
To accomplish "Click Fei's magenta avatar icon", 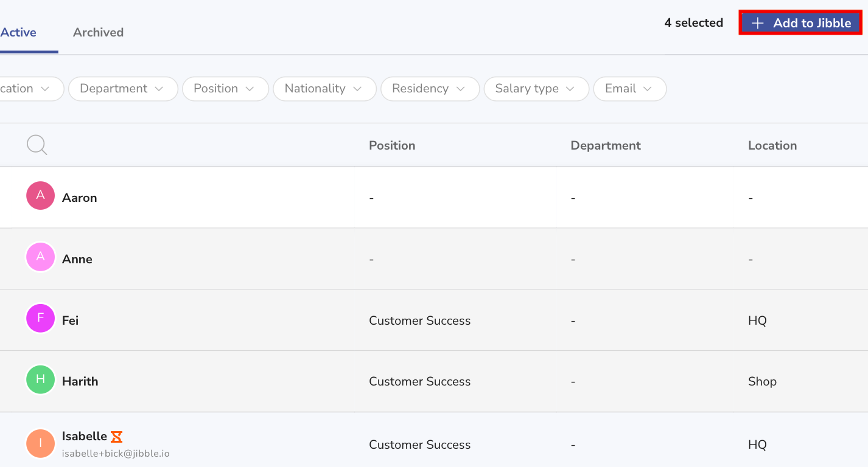I will 40,318.
